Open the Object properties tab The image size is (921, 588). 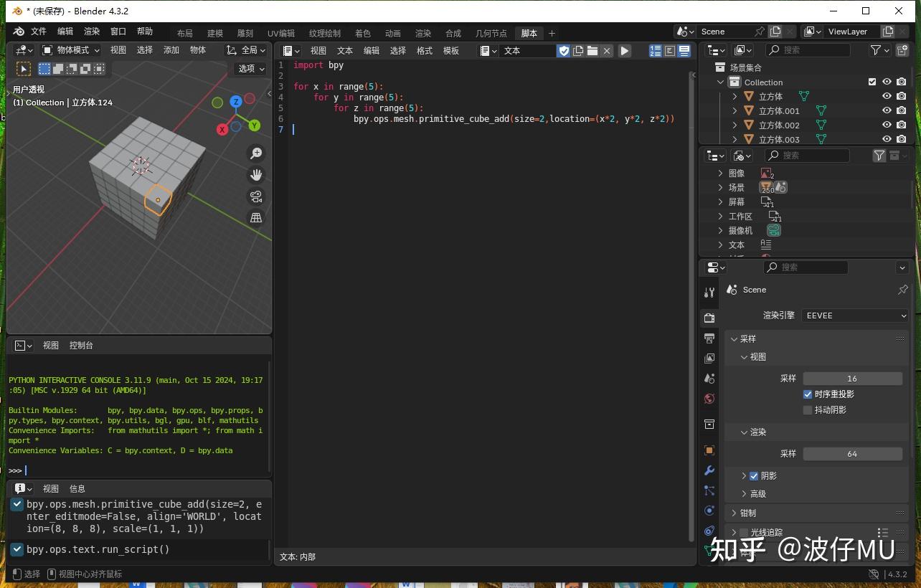coord(709,450)
